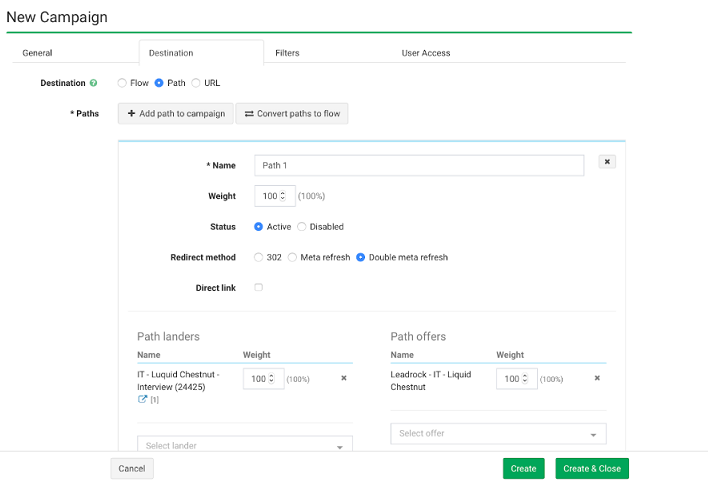Set status to Disabled
Image resolution: width=708 pixels, height=495 pixels.
coord(302,227)
